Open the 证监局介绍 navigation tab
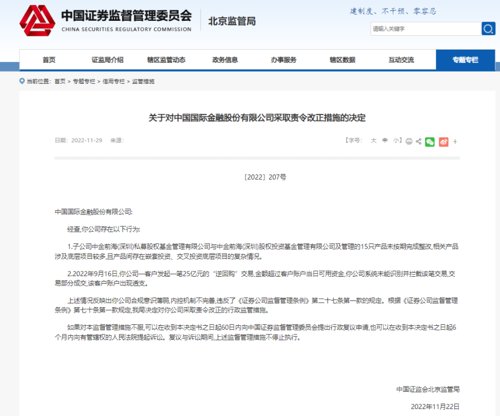The height and width of the screenshot is (416, 500). [108, 60]
